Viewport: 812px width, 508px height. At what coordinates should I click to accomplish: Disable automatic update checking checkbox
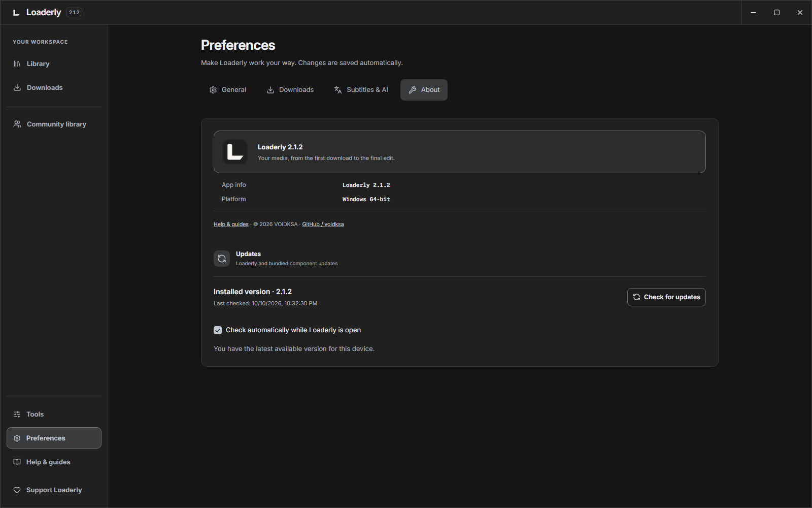[x=218, y=330]
